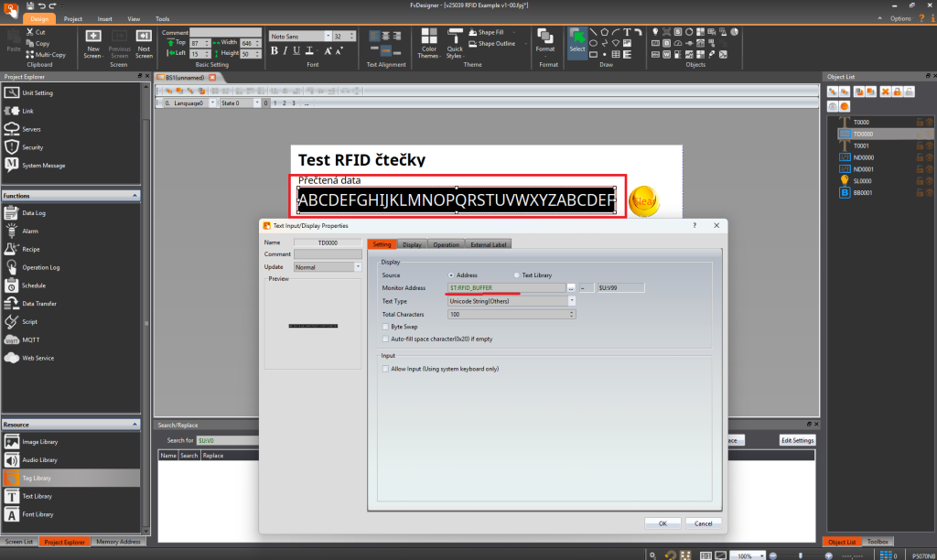The image size is (937, 560).
Task: Expand the Text Type dropdown
Action: coord(572,300)
